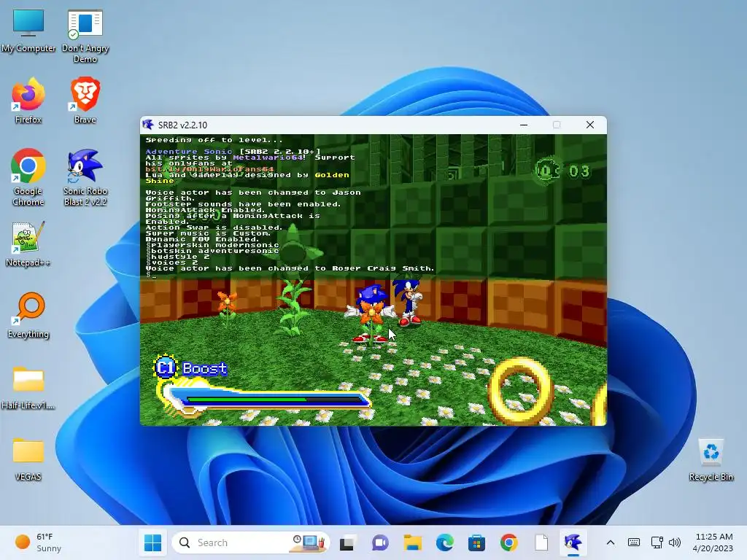The image size is (747, 560).
Task: Launch the Firefox desktop shortcut
Action: click(x=28, y=101)
